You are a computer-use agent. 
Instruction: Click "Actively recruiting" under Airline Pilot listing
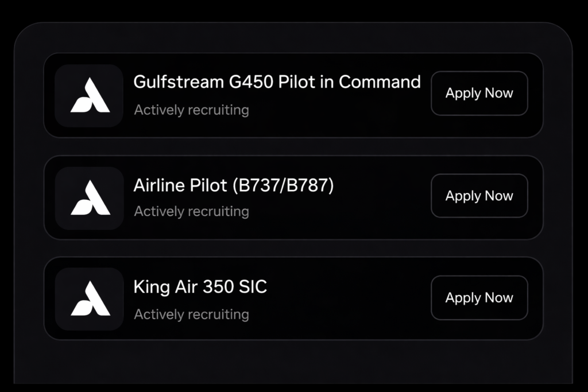tap(191, 212)
